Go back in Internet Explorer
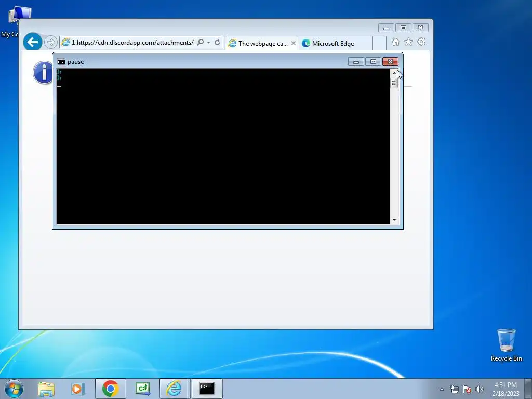Screen dimensions: 532x399 point(33,42)
